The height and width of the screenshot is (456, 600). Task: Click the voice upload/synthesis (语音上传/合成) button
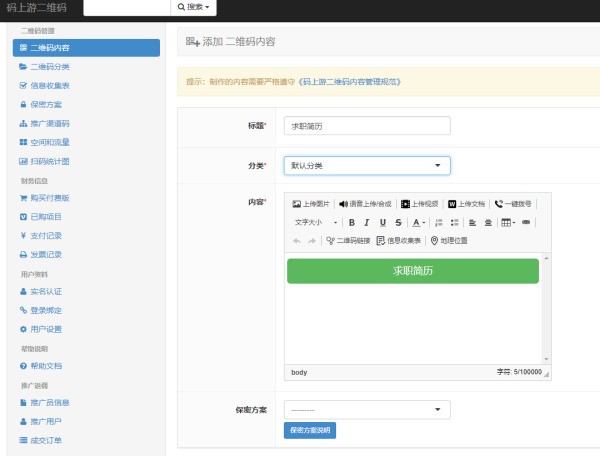tap(366, 203)
